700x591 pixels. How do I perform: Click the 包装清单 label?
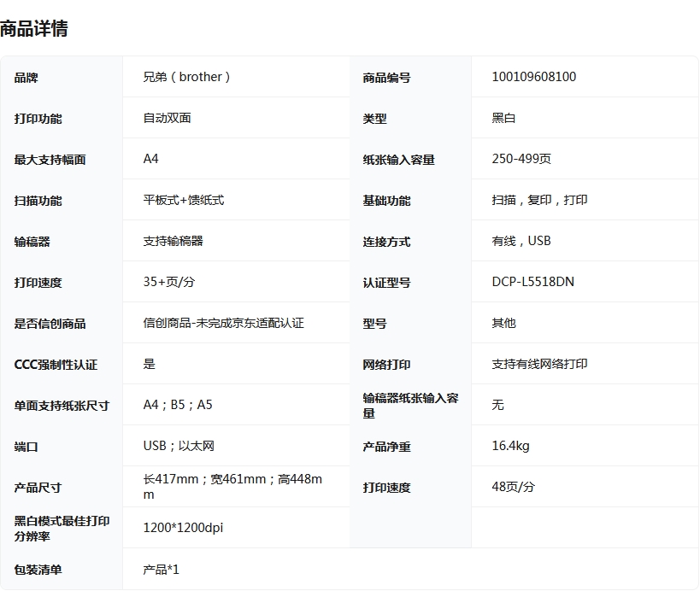click(38, 570)
